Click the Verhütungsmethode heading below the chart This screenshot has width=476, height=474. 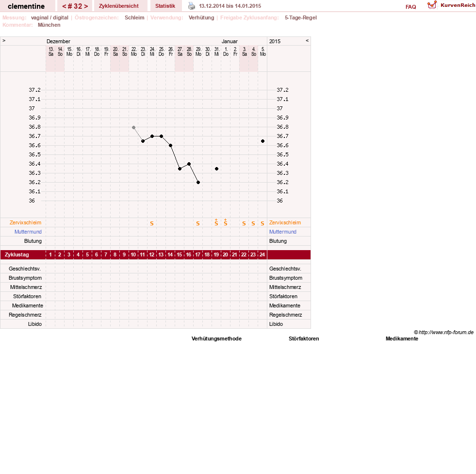point(216,339)
